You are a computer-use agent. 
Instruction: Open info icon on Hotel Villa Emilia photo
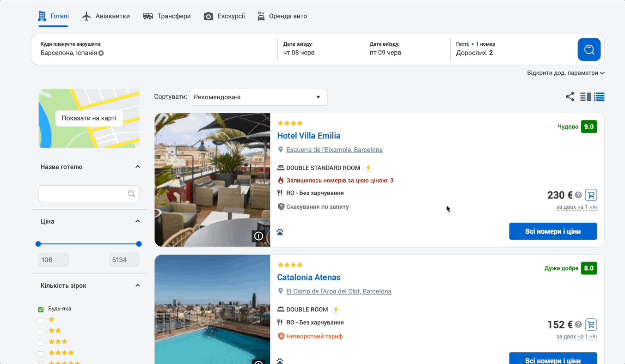click(258, 236)
